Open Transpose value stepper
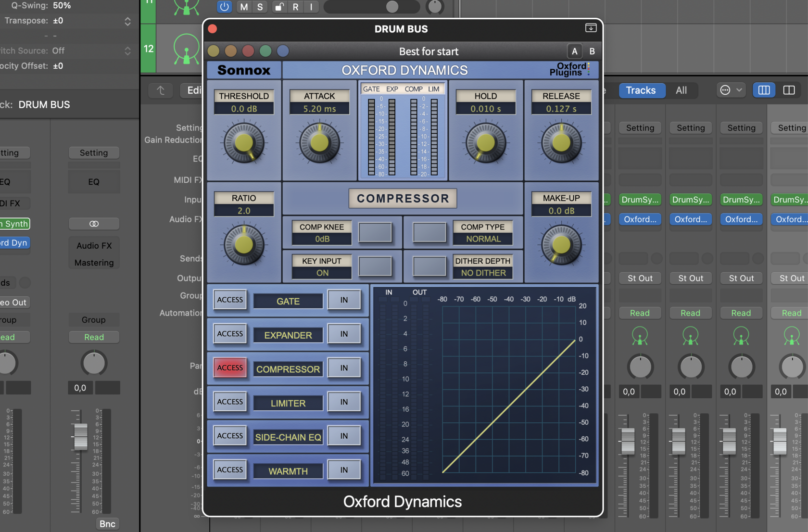Viewport: 808px width, 532px height. pos(127,21)
